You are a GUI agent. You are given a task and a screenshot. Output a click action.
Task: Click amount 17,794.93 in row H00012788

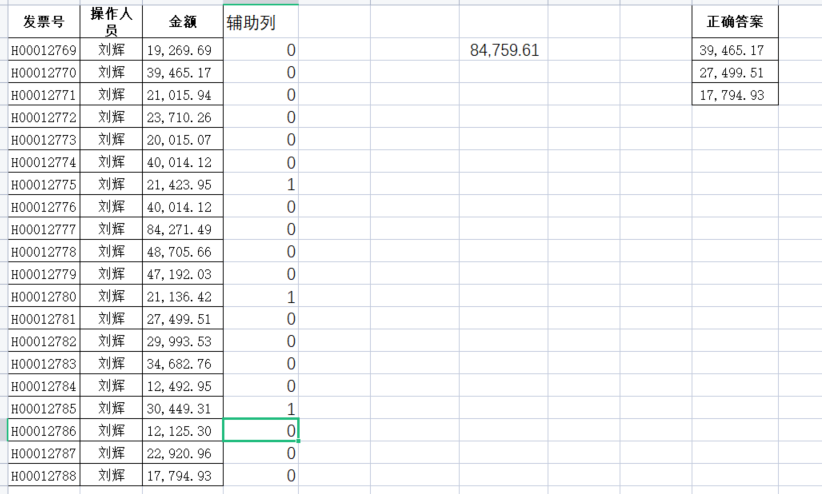pos(183,476)
